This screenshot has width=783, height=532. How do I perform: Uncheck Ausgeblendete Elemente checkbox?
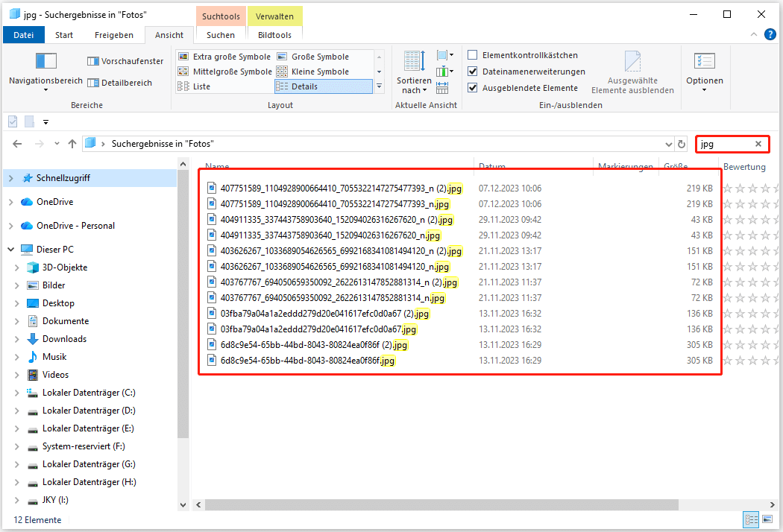click(x=472, y=88)
